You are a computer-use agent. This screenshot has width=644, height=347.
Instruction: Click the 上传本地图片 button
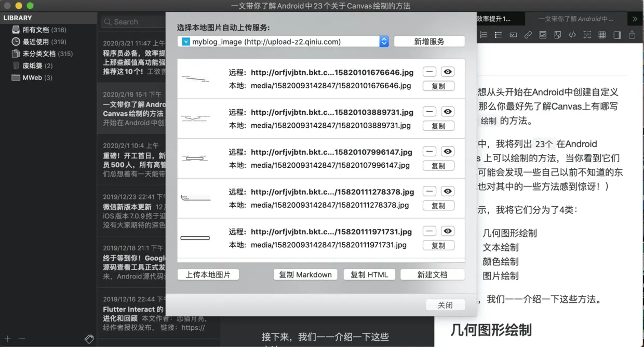pyautogui.click(x=208, y=274)
